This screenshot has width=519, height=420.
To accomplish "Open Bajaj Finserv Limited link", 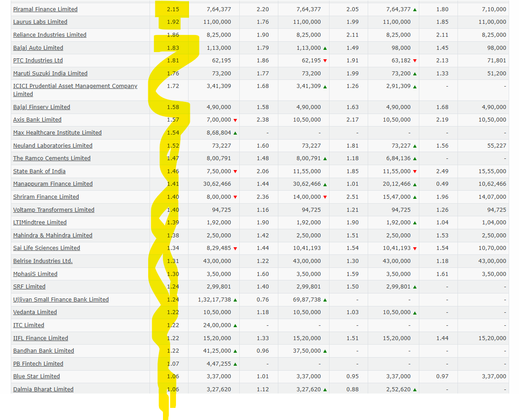I will click(42, 107).
